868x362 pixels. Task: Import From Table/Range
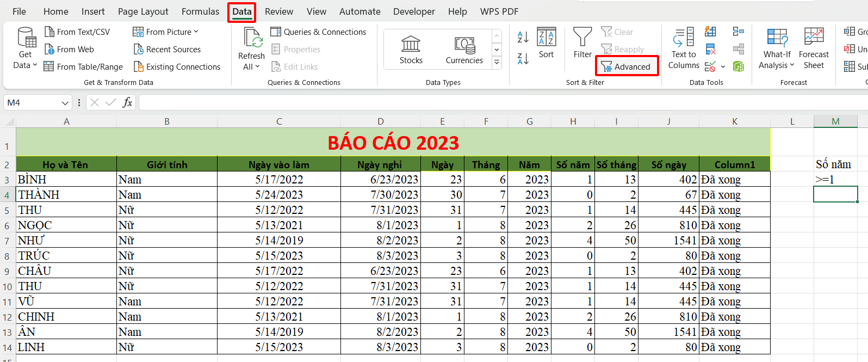pos(83,67)
